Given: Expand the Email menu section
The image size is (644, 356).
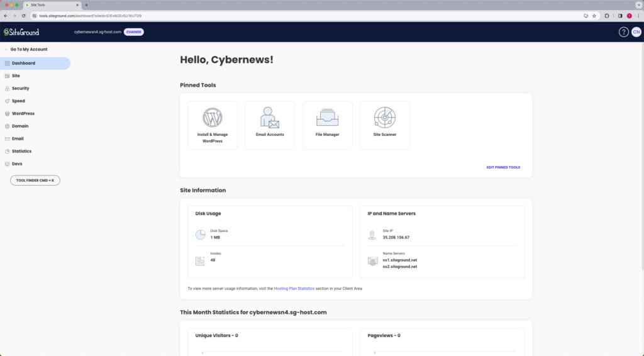Looking at the screenshot, I should point(35,139).
